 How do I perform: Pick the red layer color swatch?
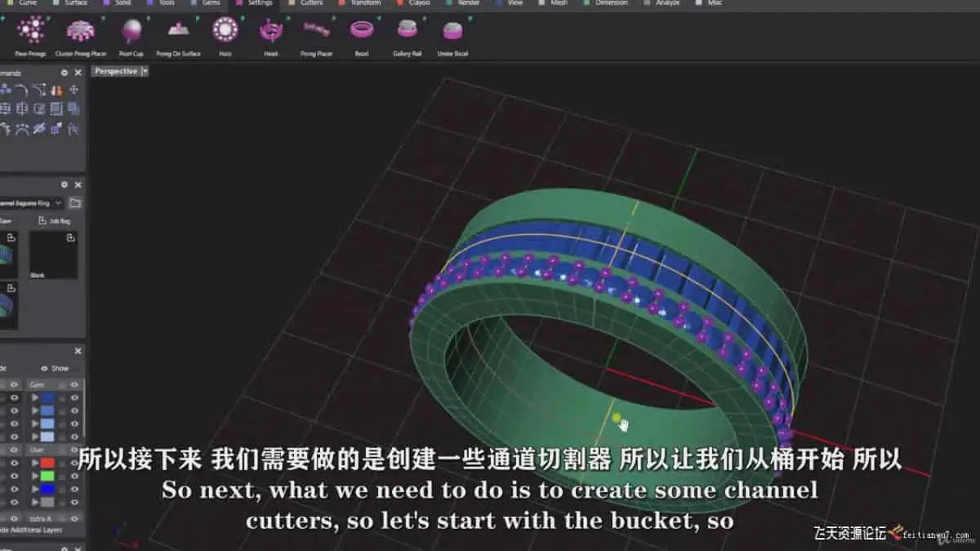tap(47, 463)
